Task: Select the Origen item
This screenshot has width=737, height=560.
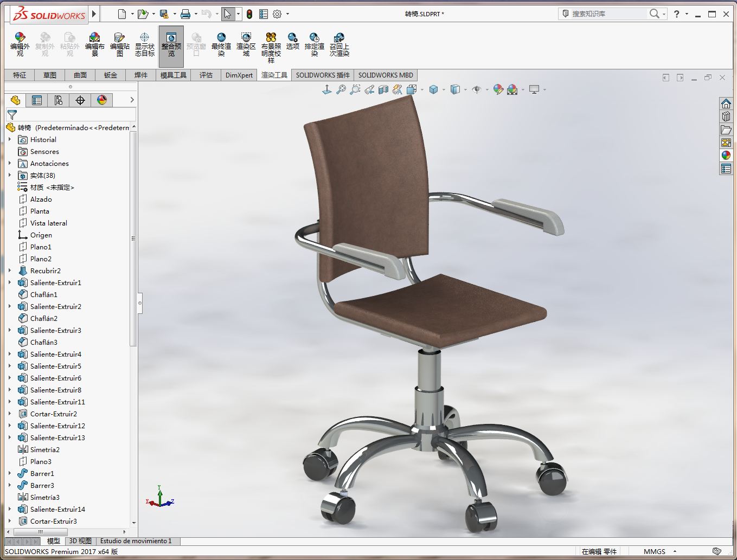Action: tap(35, 235)
